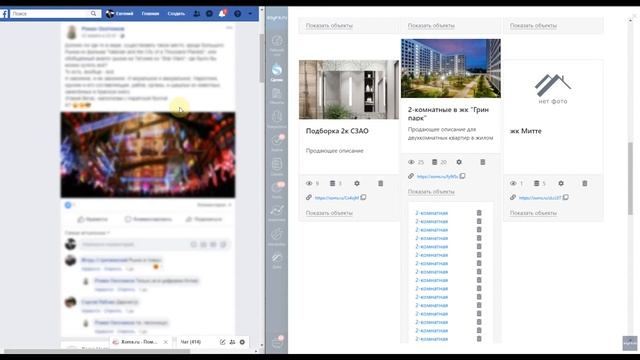Open Евгений profile in Facebook header

[x=120, y=13]
